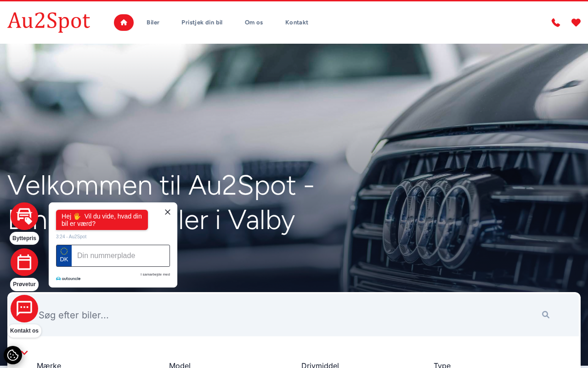This screenshot has width=588, height=368.
Task: Click the Byttepris car tag icon
Action: coord(24,216)
